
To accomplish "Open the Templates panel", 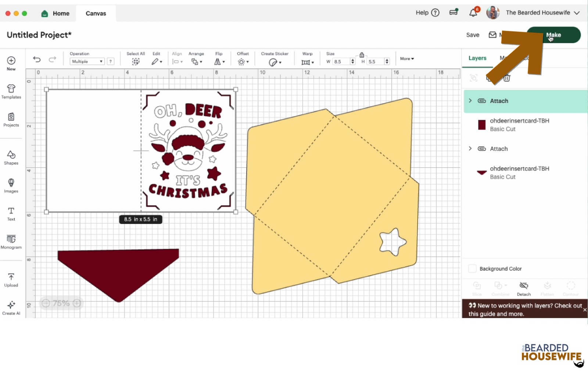I will 11,91.
